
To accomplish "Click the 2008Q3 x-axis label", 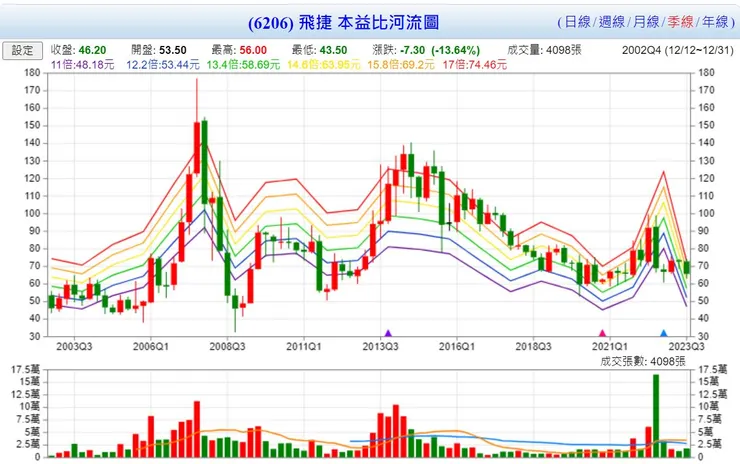I will click(x=227, y=346).
